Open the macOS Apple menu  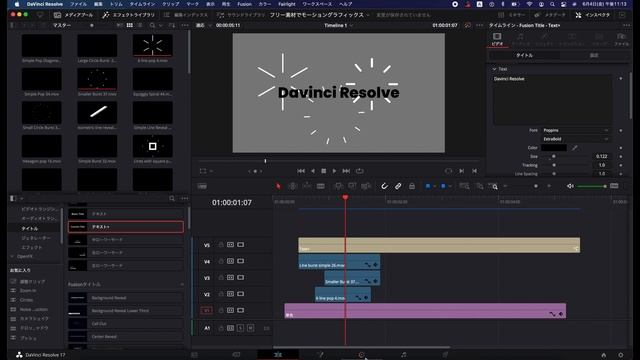point(17,4)
